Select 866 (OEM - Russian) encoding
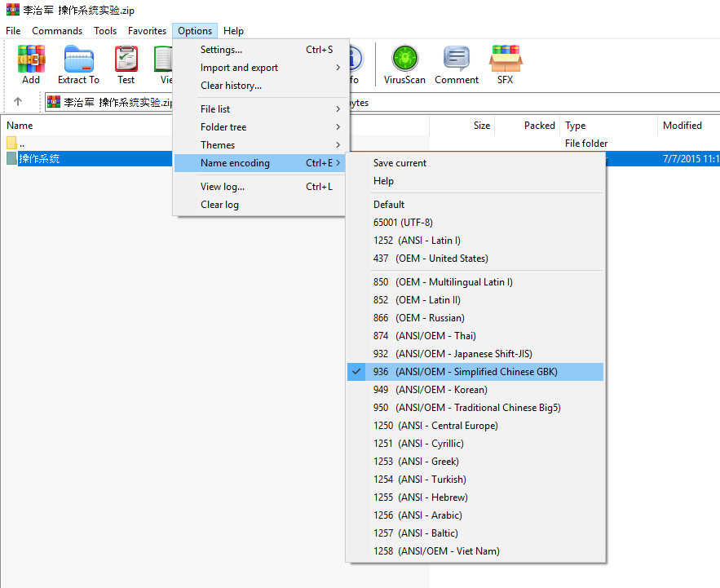This screenshot has height=588, width=720. pos(475,318)
